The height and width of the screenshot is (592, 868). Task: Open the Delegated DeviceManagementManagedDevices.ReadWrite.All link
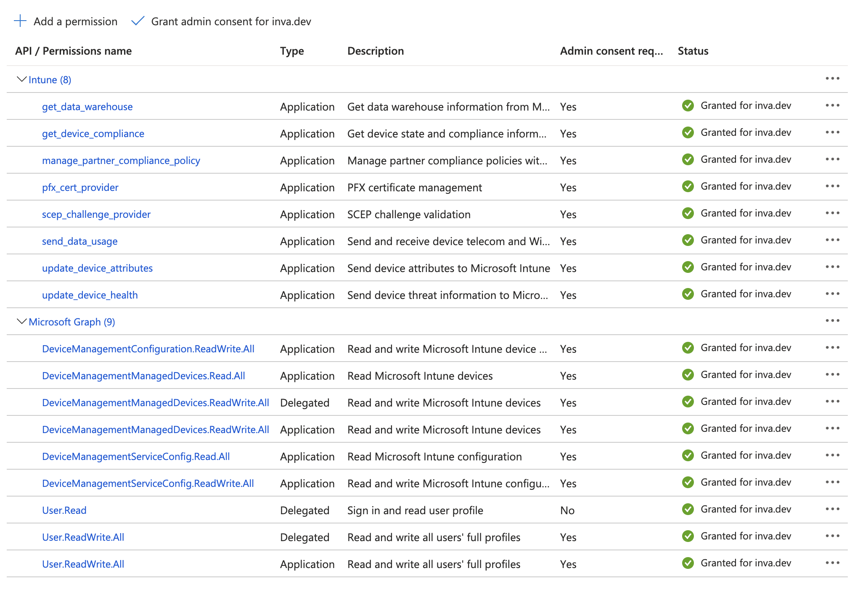pos(156,403)
